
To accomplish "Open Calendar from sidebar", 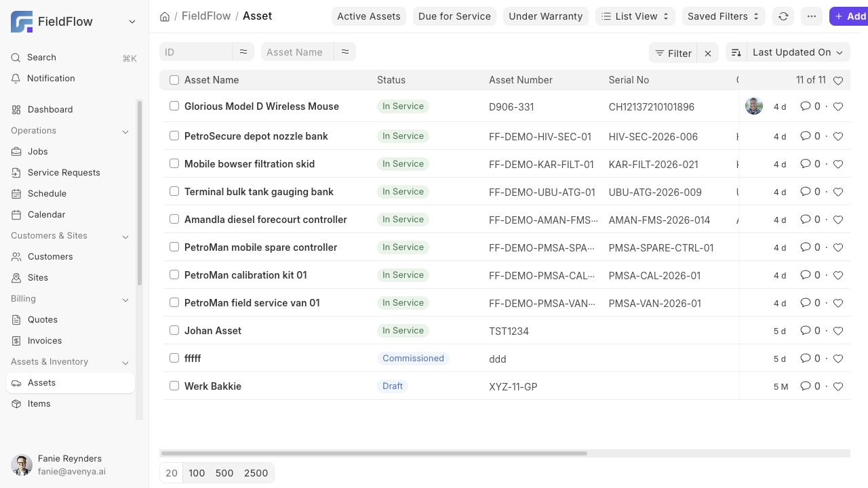I will pyautogui.click(x=71, y=215).
